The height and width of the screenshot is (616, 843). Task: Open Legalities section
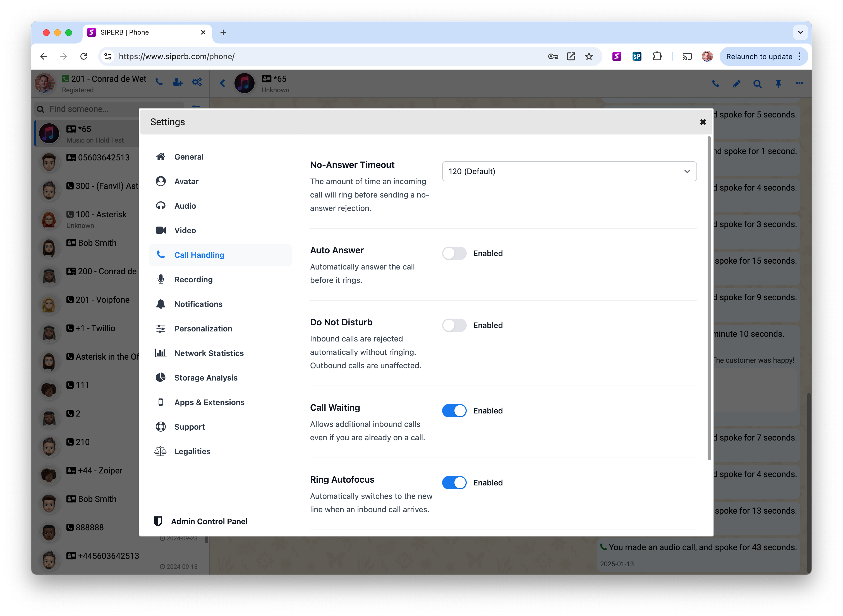coord(220,452)
